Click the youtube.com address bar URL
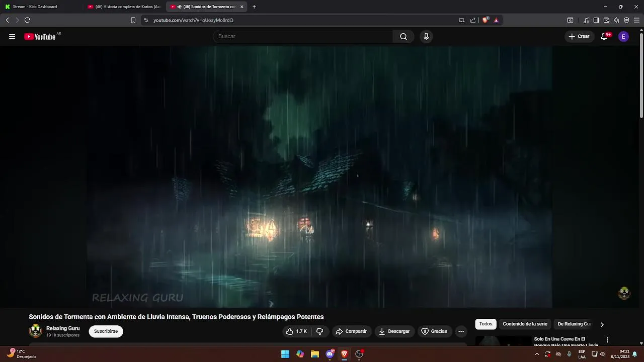 193,20
